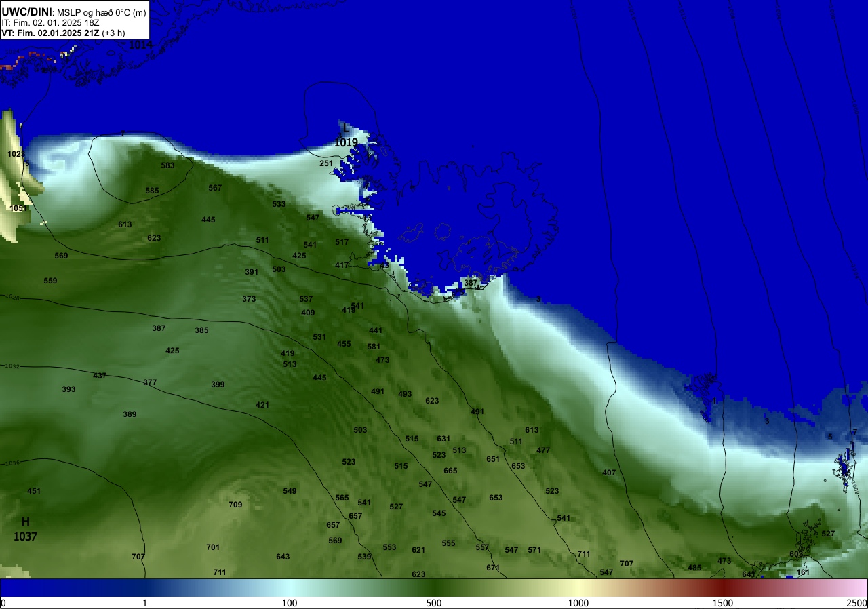Click the 539 height value
The image size is (868, 609).
tap(364, 557)
